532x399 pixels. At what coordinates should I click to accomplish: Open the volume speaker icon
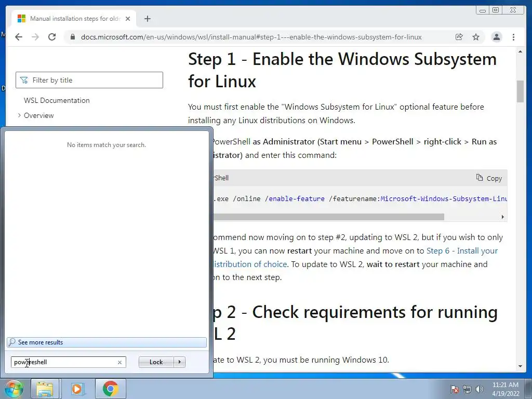pos(479,389)
